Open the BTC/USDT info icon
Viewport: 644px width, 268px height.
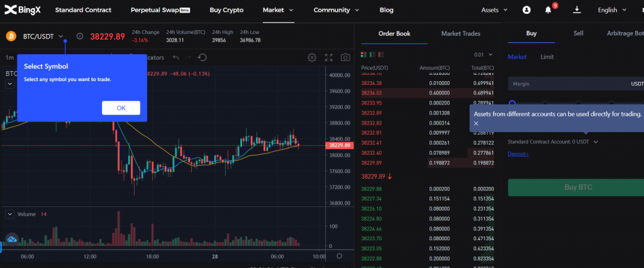click(80, 36)
